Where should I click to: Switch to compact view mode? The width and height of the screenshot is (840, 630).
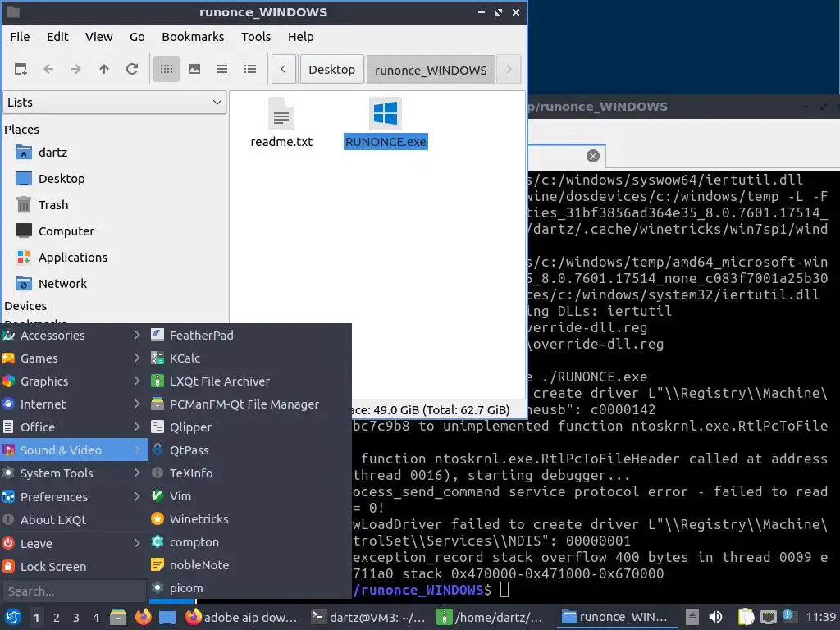[221, 69]
